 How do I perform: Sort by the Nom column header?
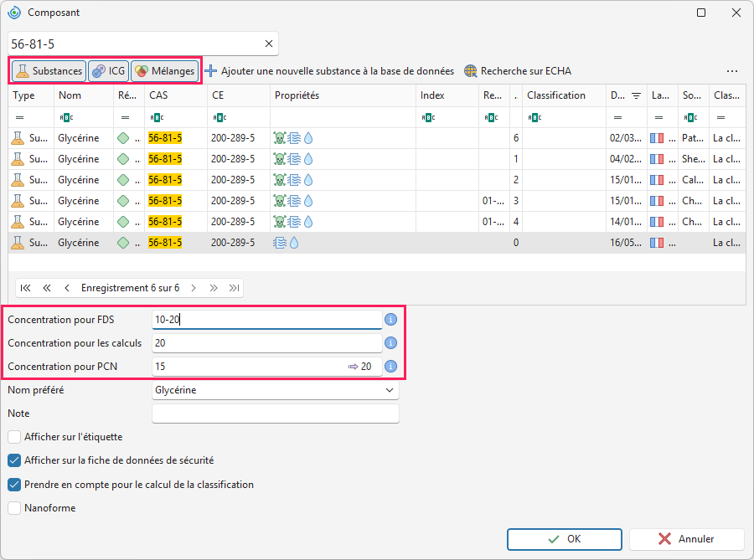[x=84, y=95]
